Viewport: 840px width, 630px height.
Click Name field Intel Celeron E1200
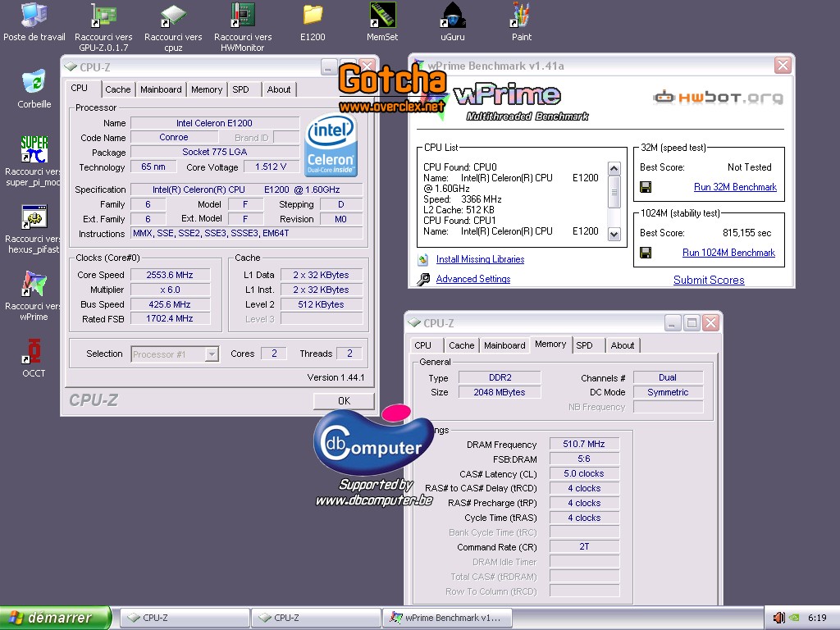(x=214, y=123)
